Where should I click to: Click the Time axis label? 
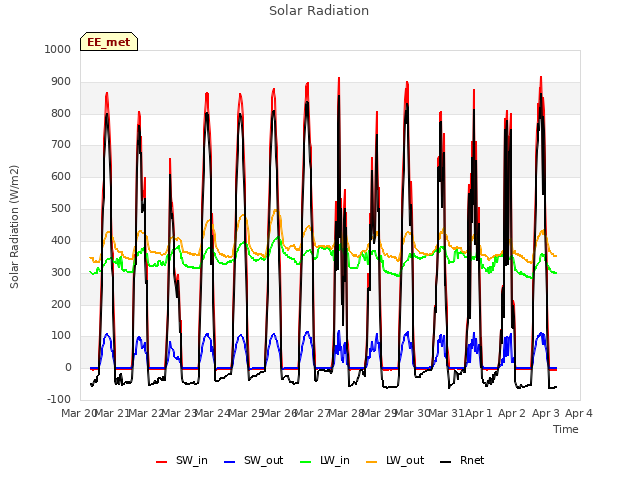click(x=566, y=429)
